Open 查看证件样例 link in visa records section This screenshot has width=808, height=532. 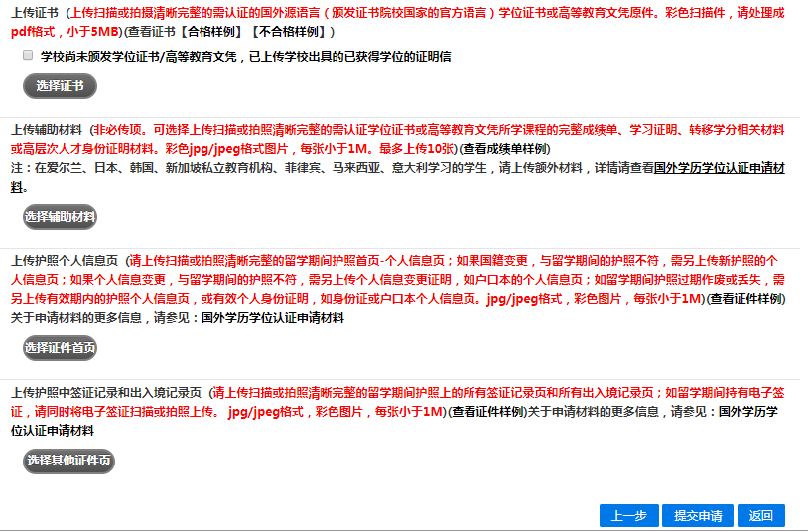(x=487, y=412)
